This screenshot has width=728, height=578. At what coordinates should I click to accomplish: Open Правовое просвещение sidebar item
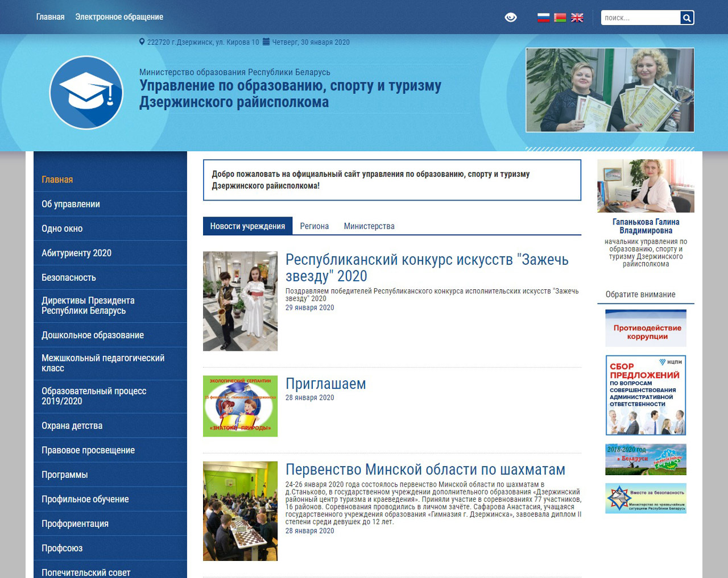coord(110,450)
